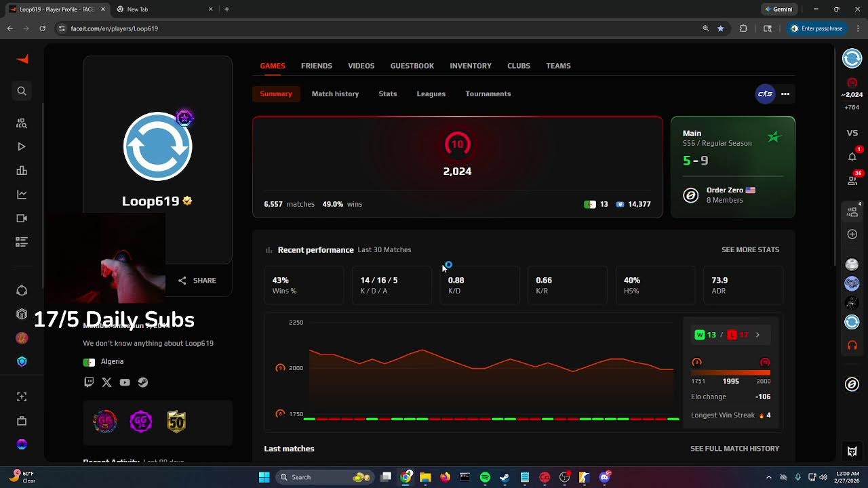Open the X (Twitter) profile icon

click(x=106, y=382)
